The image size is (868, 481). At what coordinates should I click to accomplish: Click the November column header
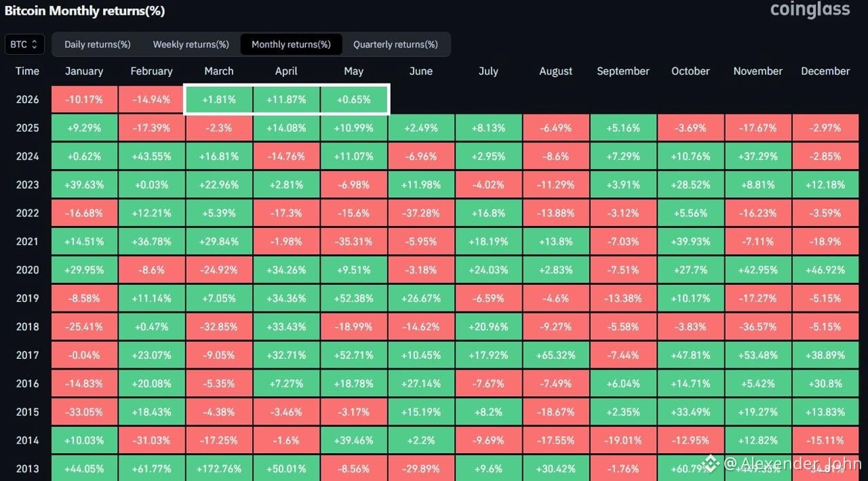click(x=758, y=71)
